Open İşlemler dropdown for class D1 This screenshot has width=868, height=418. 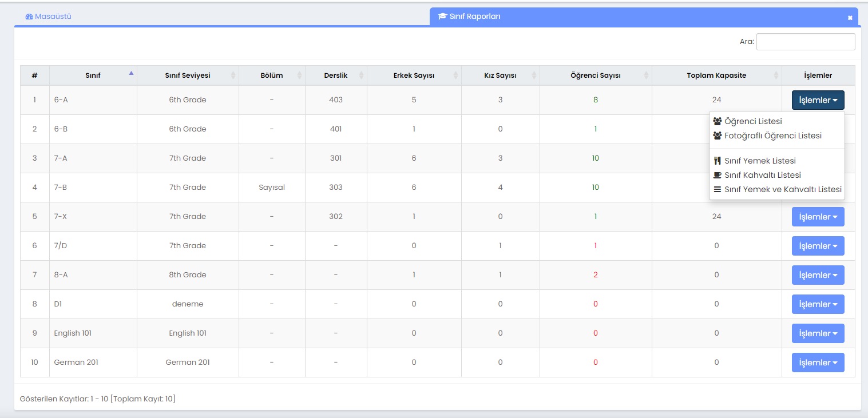point(818,304)
